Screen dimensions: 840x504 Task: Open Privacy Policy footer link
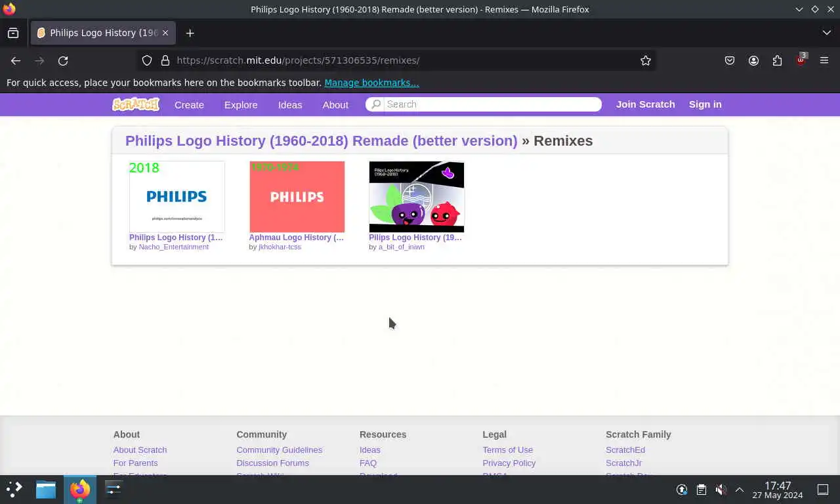click(509, 463)
